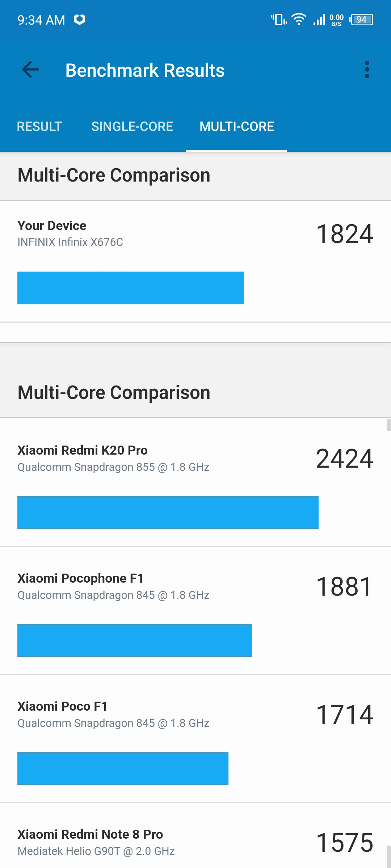This screenshot has width=391, height=868.
Task: Switch to the SINGLE-CORE tab
Action: pos(132,127)
